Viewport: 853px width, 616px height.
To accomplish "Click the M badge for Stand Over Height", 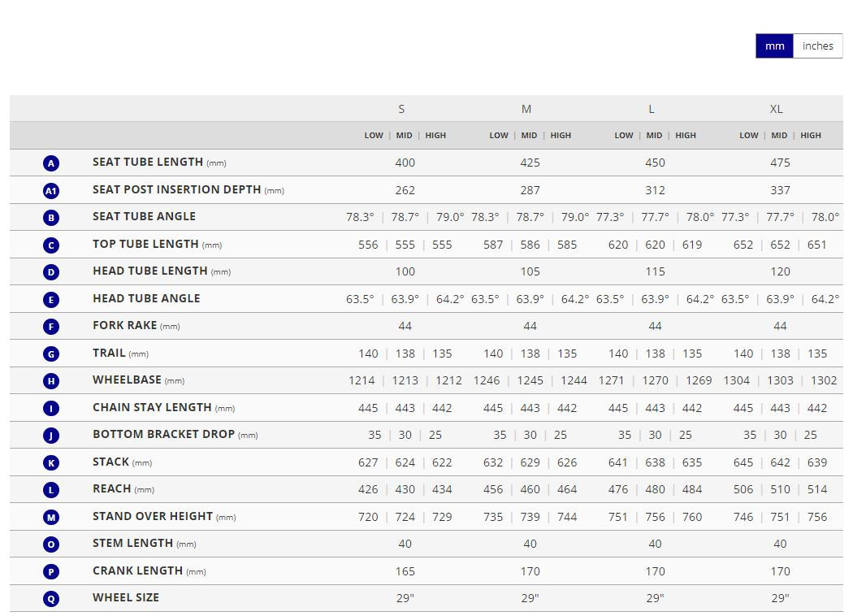I will point(51,518).
